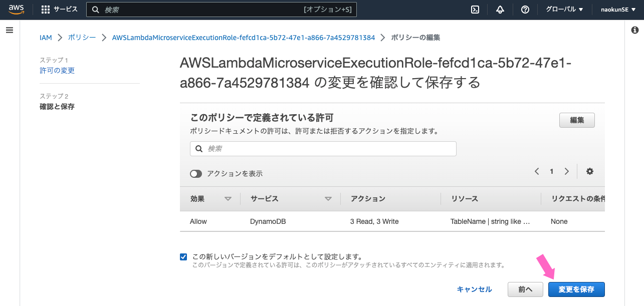Click step 2 確認と保存 label

tap(57, 107)
